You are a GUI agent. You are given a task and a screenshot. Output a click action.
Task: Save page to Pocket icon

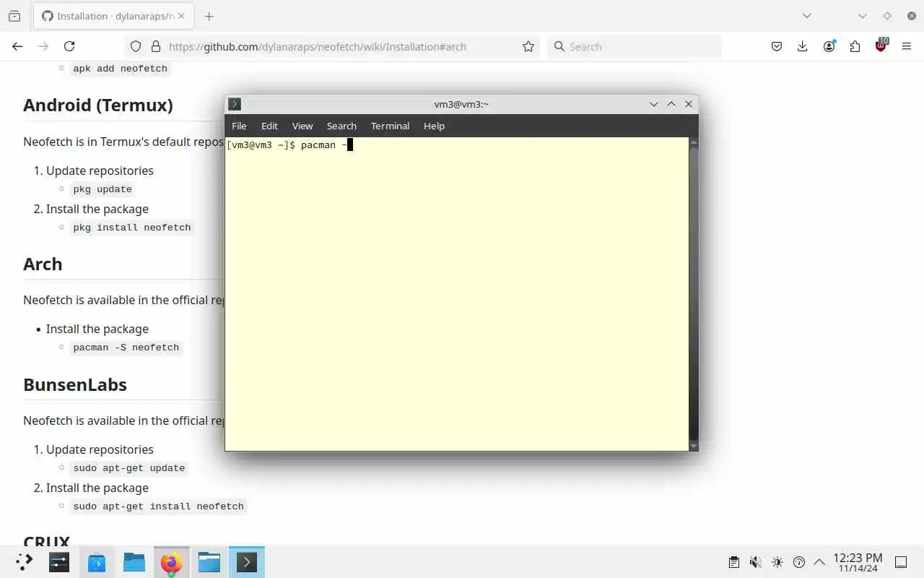click(x=777, y=46)
